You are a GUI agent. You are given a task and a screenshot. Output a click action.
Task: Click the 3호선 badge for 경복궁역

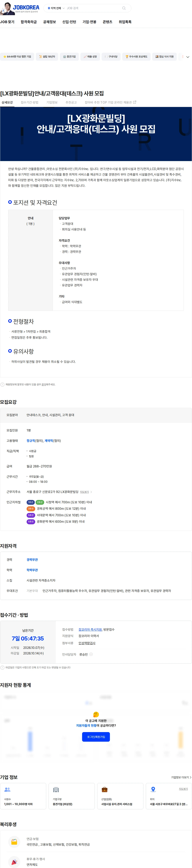[x=31, y=509]
